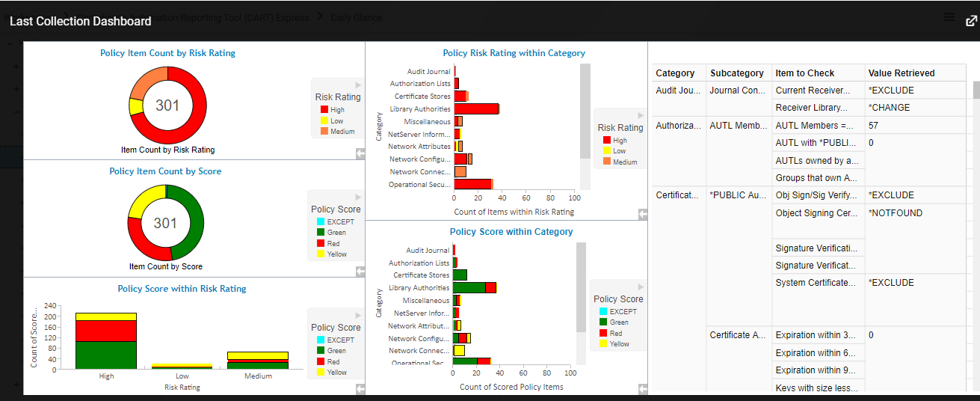
Task: Collapse the Policy Score legend beside the score donut
Action: [358, 198]
